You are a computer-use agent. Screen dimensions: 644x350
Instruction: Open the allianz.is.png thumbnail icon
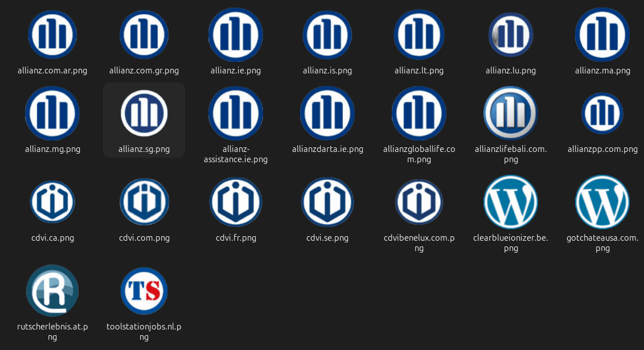(x=327, y=35)
